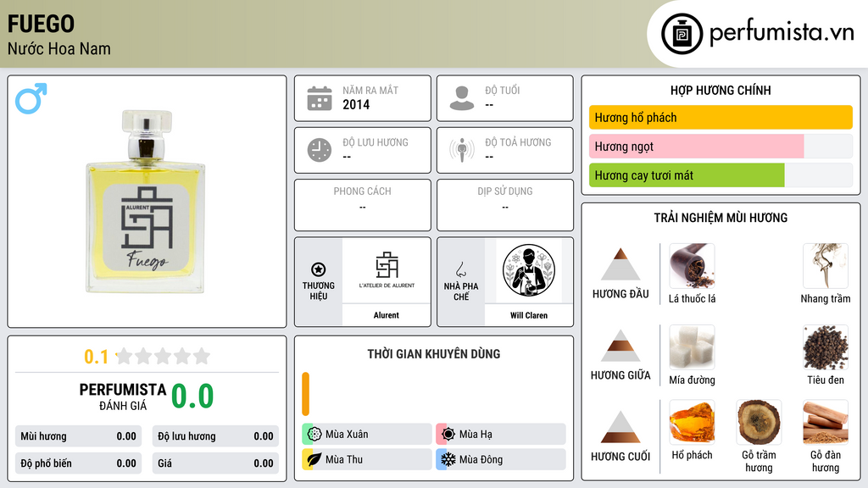Click the Hương hổ phách accord bar
Screen dimensions: 868x488
[721, 117]
